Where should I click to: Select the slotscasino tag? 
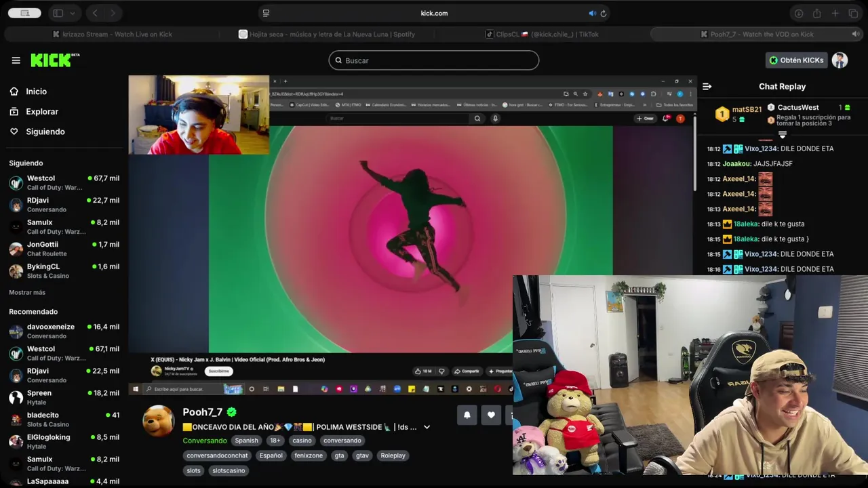pyautogui.click(x=229, y=470)
